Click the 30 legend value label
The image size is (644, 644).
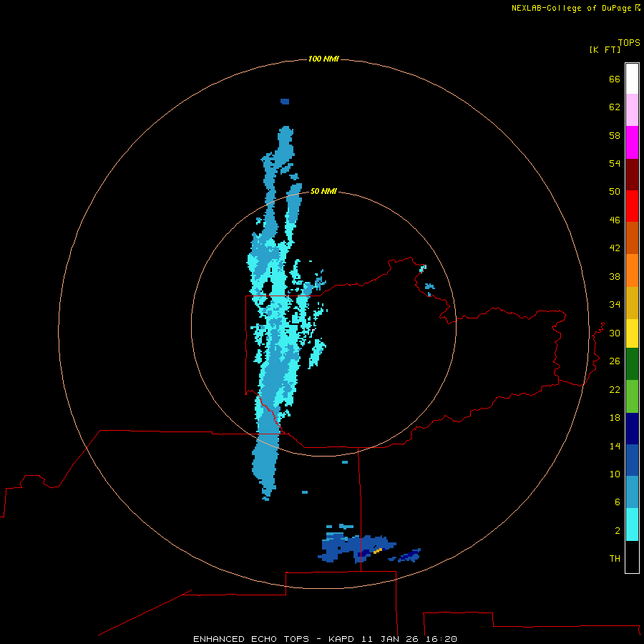[615, 333]
